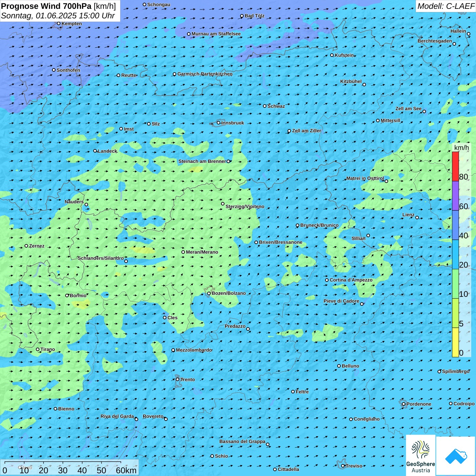This screenshot has width=476, height=476.
Task: Click the Garmisch-Partenkirchen city label
Action: (x=205, y=74)
